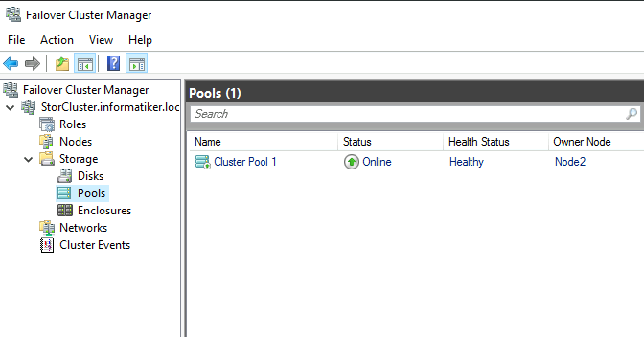Click the Up one level folder icon
Image resolution: width=644 pixels, height=337 pixels.
tap(62, 63)
